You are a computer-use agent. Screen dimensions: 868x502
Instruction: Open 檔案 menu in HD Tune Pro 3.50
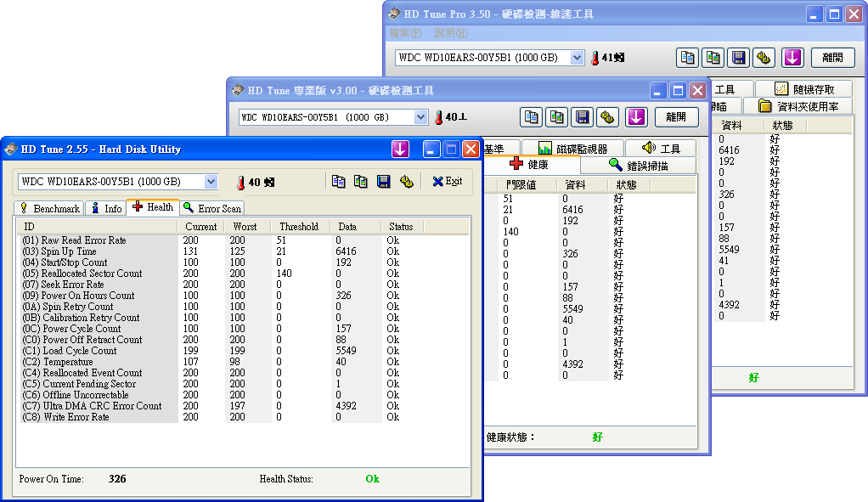tap(405, 33)
